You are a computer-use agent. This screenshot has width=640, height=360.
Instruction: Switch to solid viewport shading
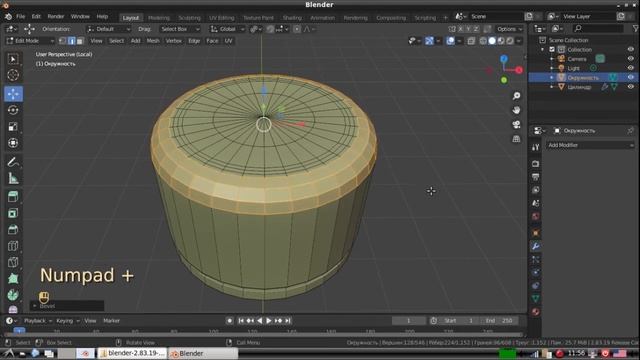[x=492, y=41]
